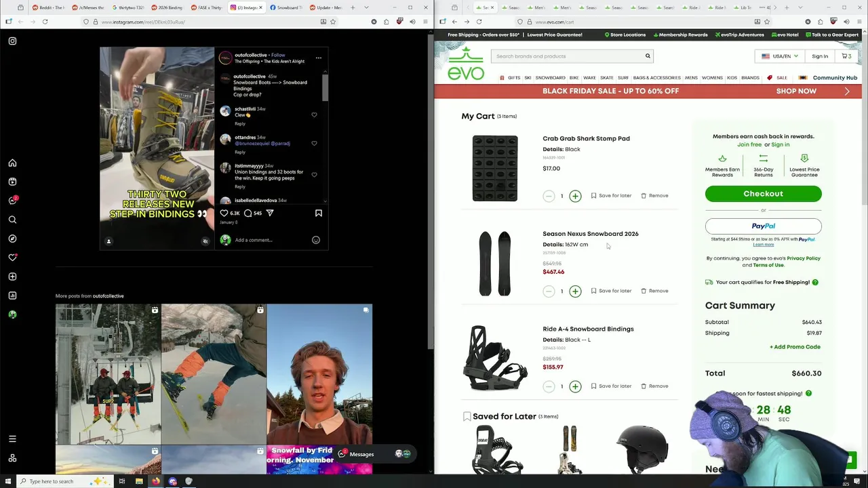This screenshot has width=868, height=488.
Task: Open Instagram Reels icon in sidebar
Action: 12,182
